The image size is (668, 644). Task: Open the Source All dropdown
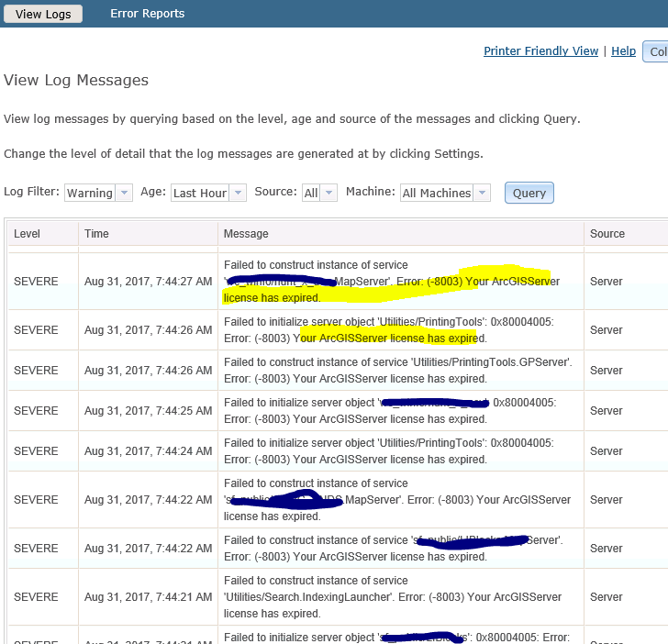[x=319, y=193]
